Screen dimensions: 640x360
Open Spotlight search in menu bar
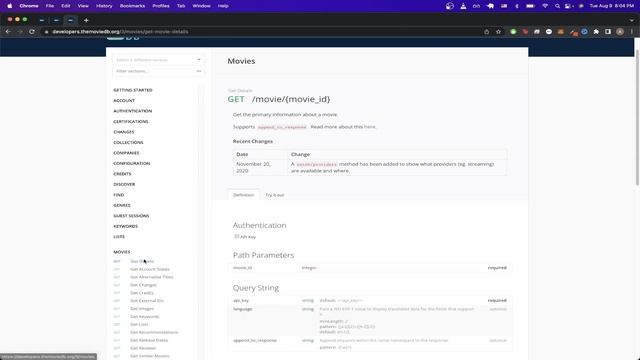[557, 6]
